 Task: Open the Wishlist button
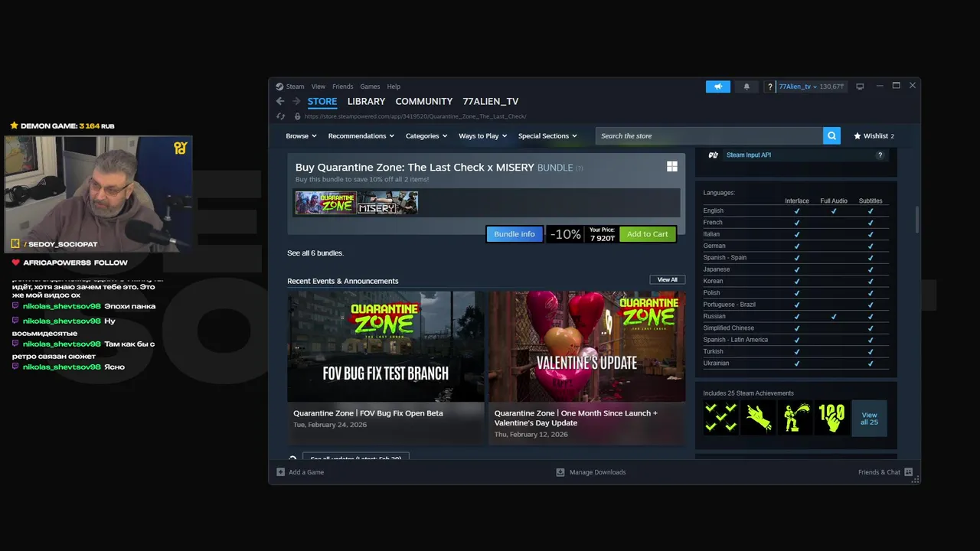point(874,135)
